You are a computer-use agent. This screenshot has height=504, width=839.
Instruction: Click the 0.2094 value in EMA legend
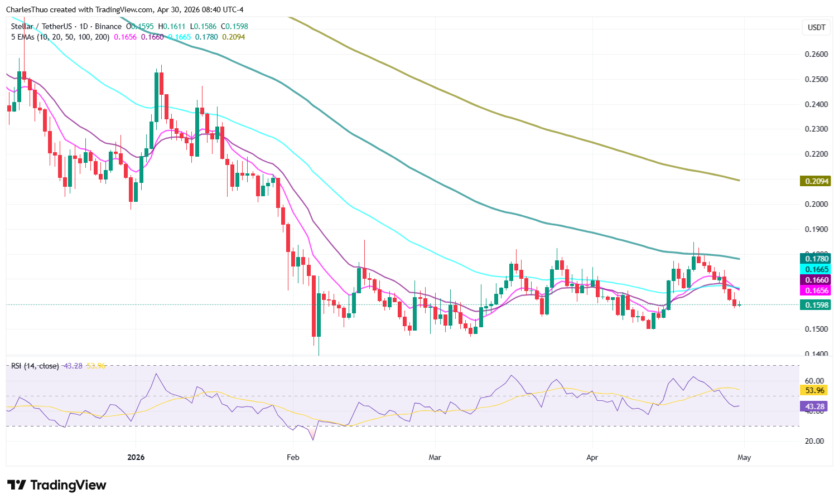233,37
